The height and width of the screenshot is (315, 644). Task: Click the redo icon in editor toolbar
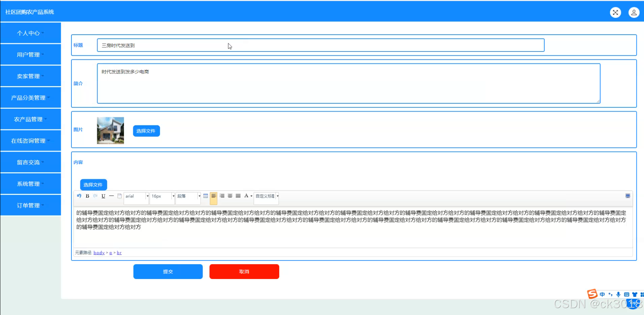95,196
